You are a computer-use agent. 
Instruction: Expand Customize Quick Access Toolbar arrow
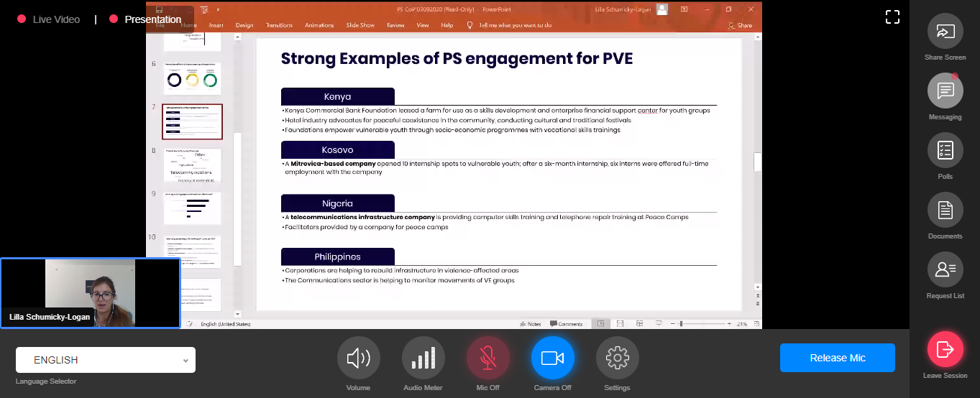point(218,10)
